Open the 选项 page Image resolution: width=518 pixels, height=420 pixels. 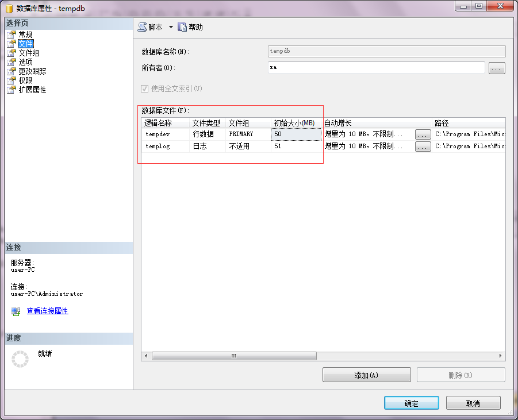[25, 62]
